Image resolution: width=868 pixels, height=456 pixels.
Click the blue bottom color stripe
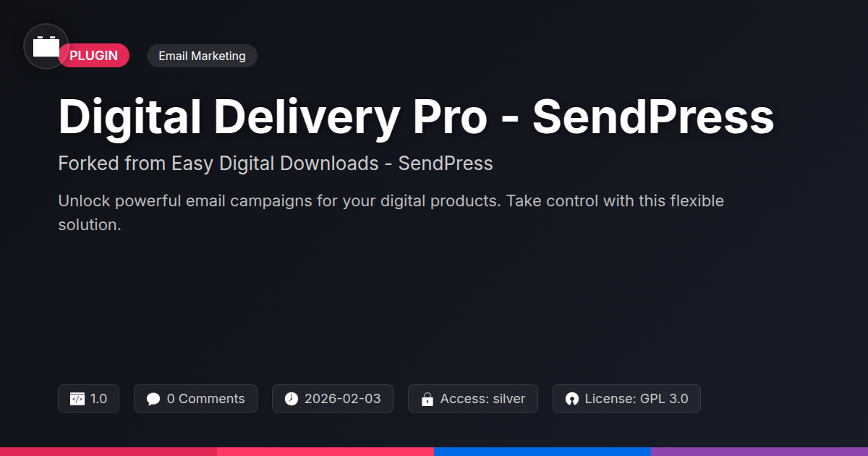[x=542, y=452]
